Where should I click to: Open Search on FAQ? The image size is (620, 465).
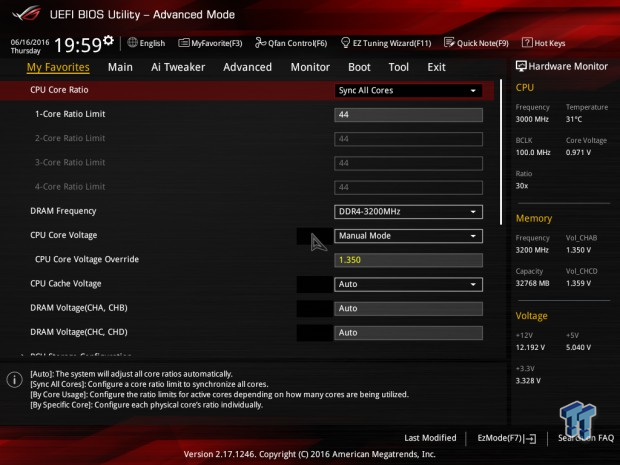586,438
